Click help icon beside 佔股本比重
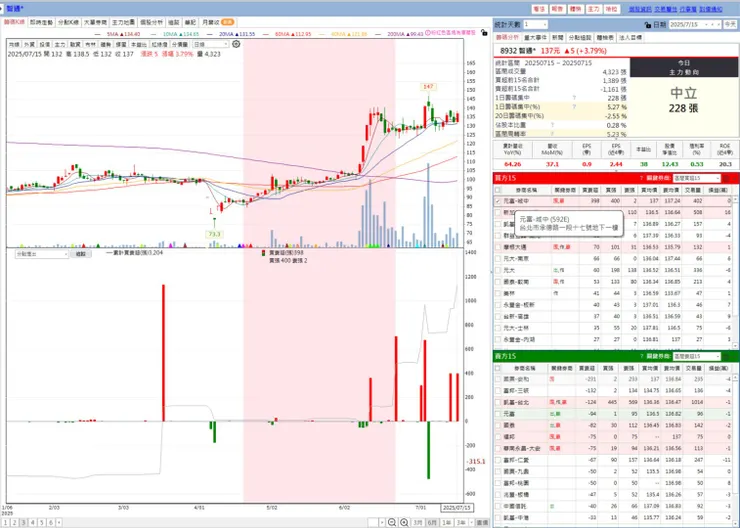Screen dimensions: 740x528 point(552,125)
